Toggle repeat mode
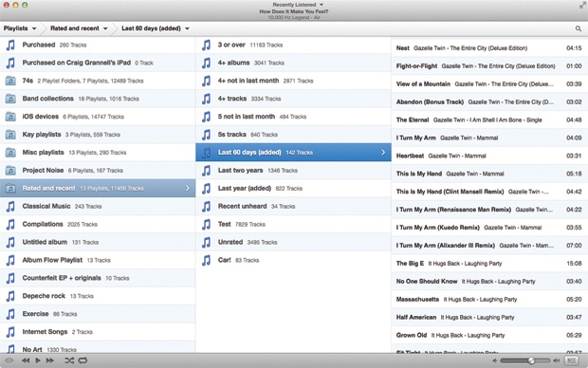The height and width of the screenshot is (368, 588). coord(83,360)
